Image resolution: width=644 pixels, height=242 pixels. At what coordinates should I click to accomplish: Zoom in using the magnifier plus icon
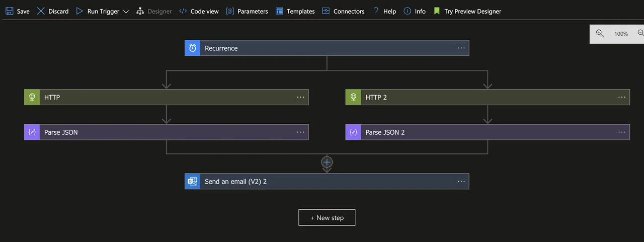600,33
